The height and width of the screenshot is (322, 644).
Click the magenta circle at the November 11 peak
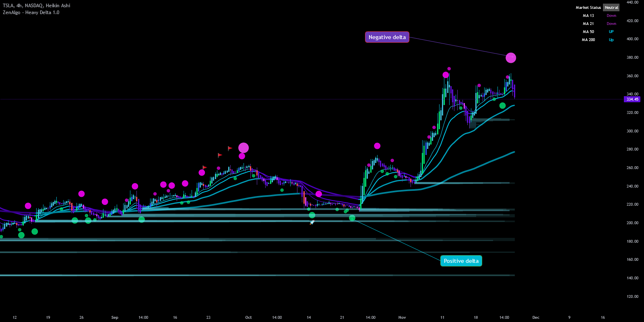pyautogui.click(x=446, y=75)
